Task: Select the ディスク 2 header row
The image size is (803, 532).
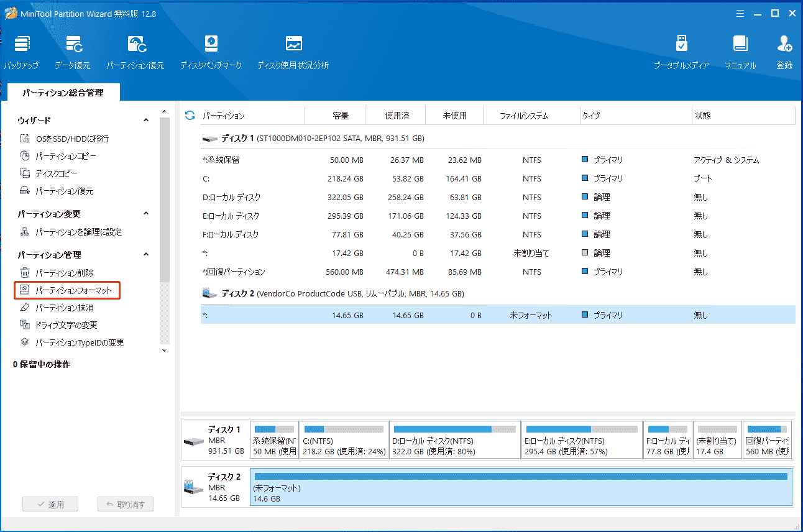Action: click(497, 293)
